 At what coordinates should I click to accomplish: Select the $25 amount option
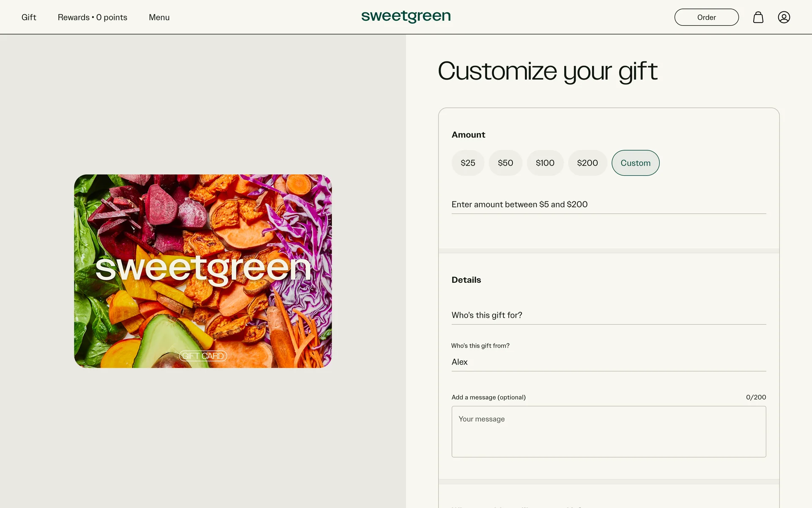coord(468,163)
